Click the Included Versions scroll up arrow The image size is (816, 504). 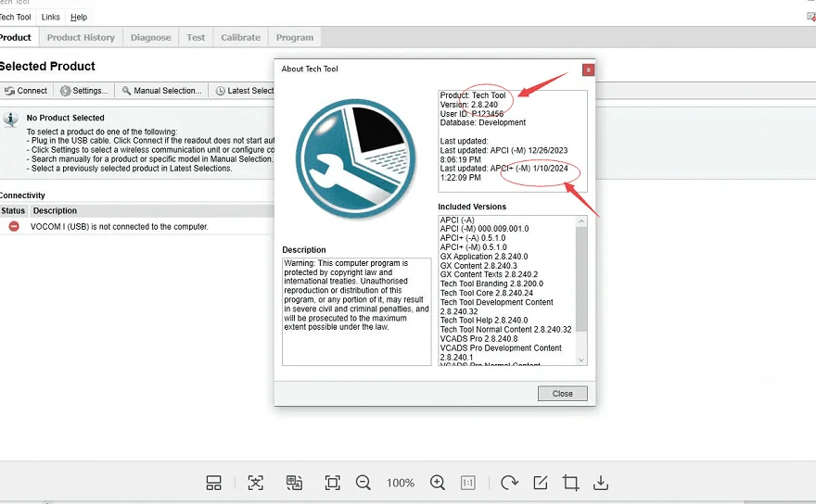581,221
